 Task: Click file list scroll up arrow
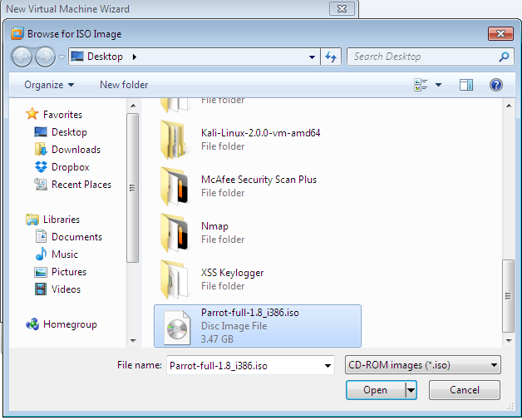point(509,106)
